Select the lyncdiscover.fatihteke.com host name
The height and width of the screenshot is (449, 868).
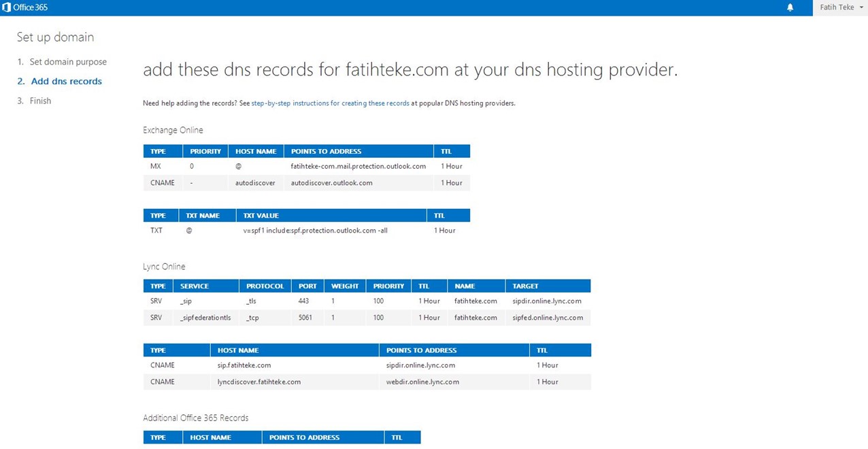(x=259, y=382)
